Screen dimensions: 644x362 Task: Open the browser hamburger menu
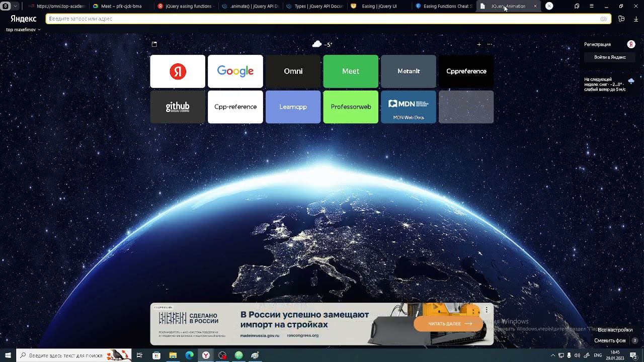pyautogui.click(x=591, y=6)
